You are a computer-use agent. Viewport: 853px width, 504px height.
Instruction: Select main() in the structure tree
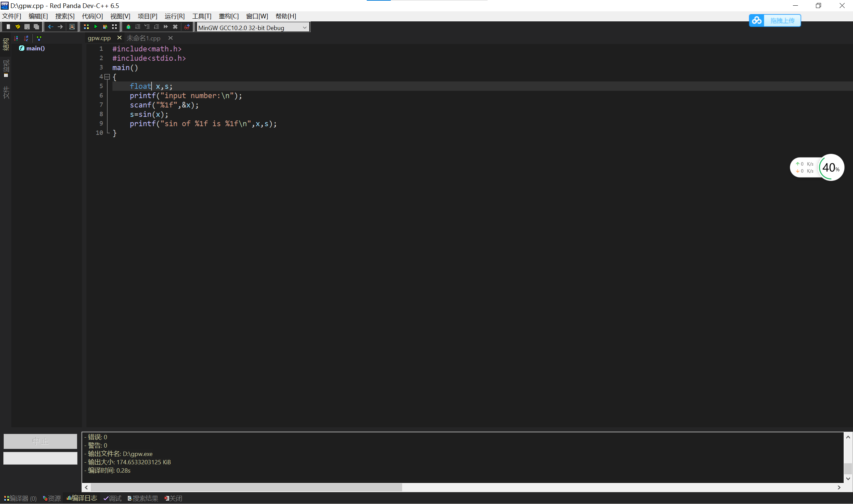tap(35, 48)
